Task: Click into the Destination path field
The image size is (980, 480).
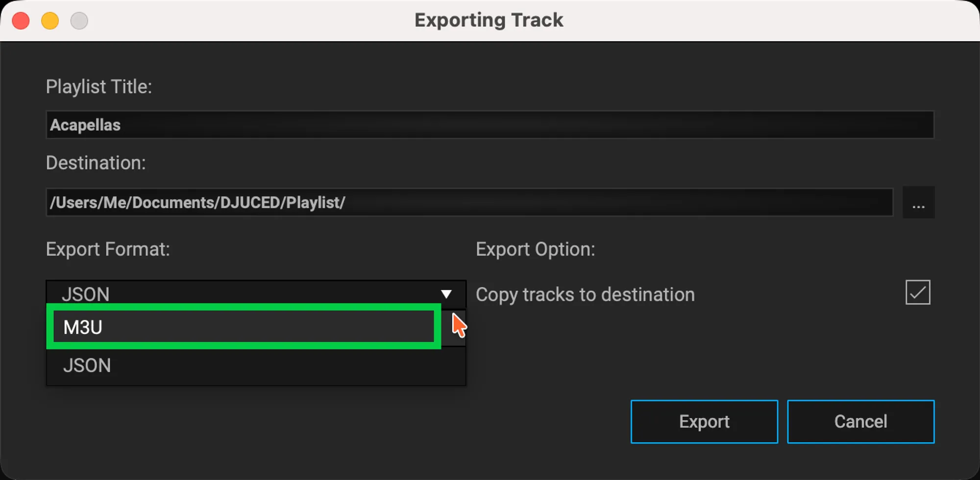Action: [469, 202]
